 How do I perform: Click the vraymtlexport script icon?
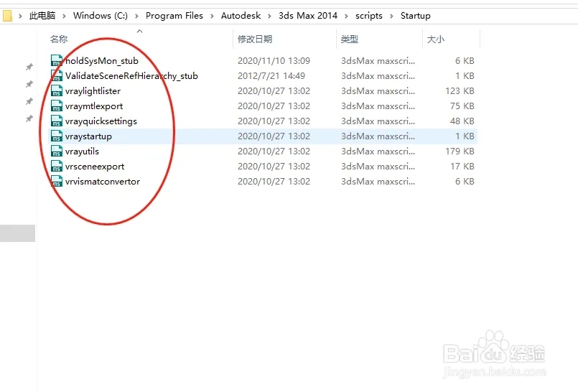pos(57,106)
